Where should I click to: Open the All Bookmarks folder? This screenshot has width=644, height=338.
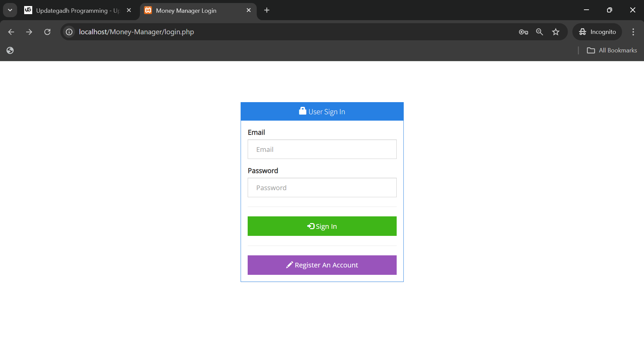612,50
